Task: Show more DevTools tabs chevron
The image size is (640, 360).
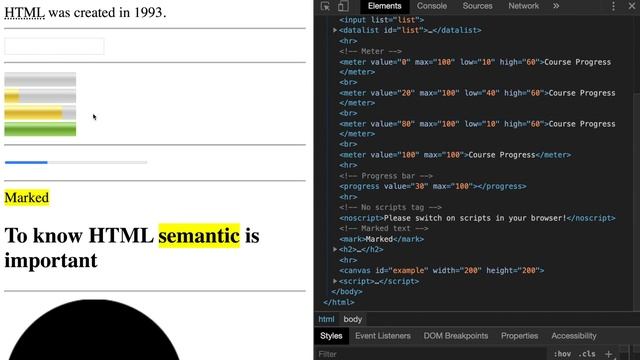Action: click(x=556, y=6)
